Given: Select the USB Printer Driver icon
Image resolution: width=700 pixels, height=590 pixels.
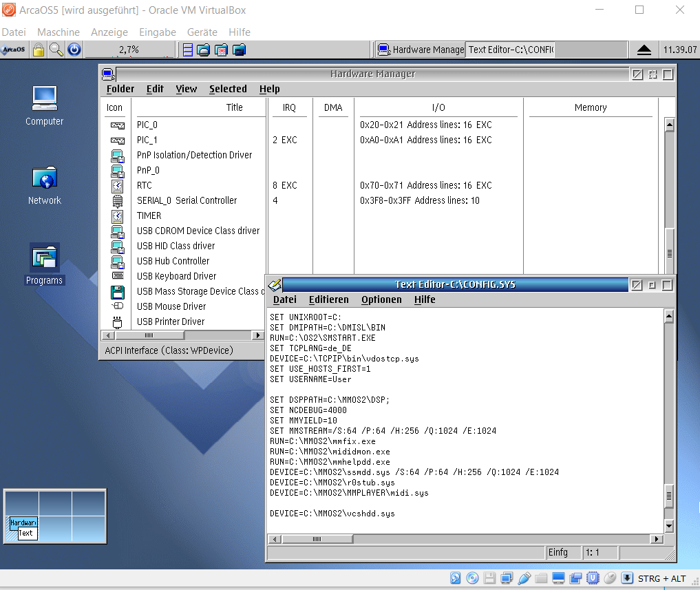Looking at the screenshot, I should point(118,322).
